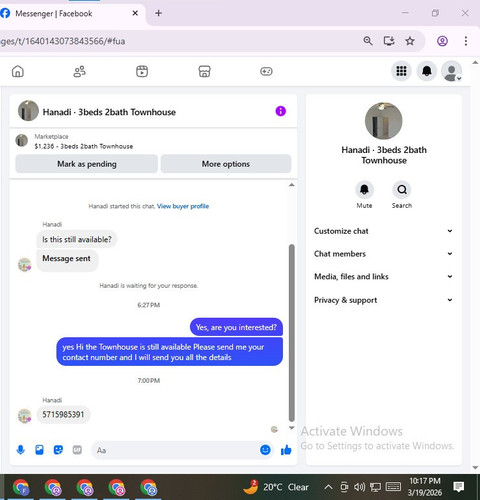
Task: Open the emoji picker in message box
Action: coord(265,450)
